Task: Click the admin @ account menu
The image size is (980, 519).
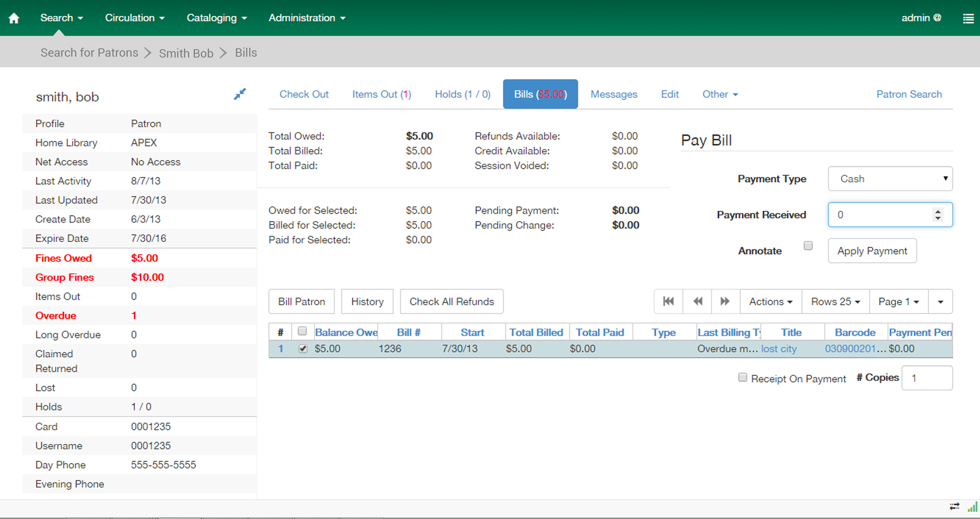Action: click(x=921, y=18)
